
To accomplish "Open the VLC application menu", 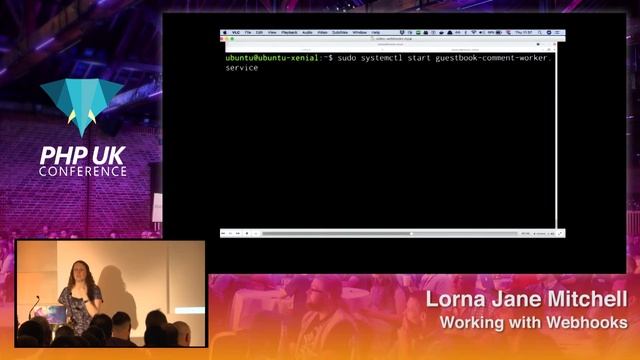I will [x=236, y=32].
